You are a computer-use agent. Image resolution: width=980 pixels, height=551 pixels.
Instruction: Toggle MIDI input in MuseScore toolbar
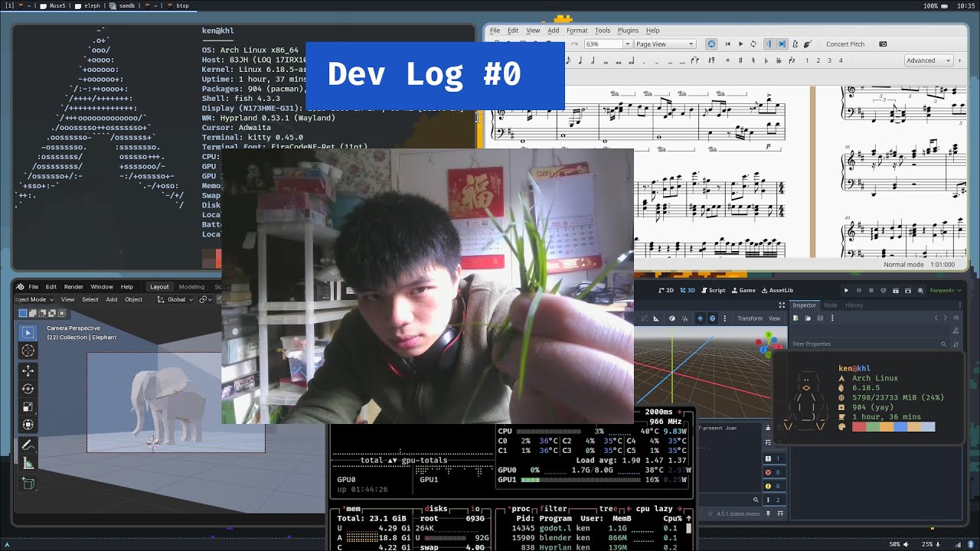tap(711, 44)
